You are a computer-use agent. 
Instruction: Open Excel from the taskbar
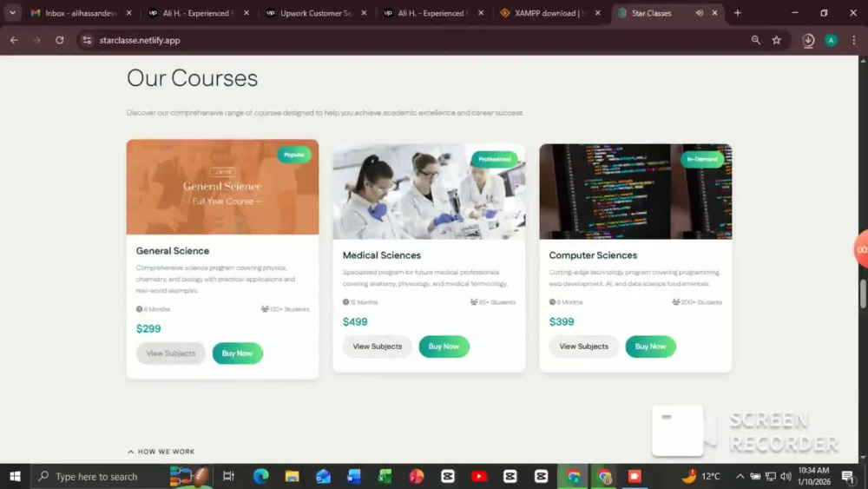pos(385,476)
